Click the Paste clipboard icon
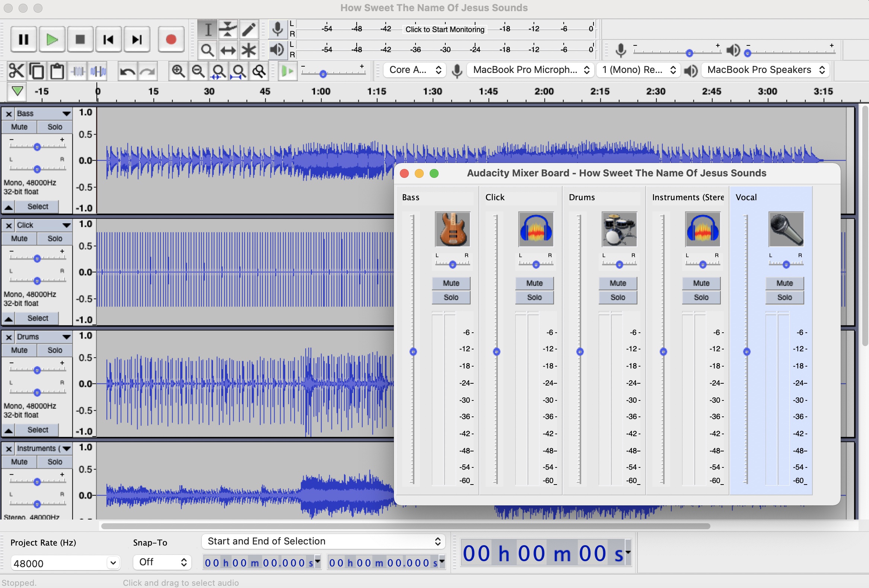Screen dimensions: 869x588 click(x=57, y=71)
